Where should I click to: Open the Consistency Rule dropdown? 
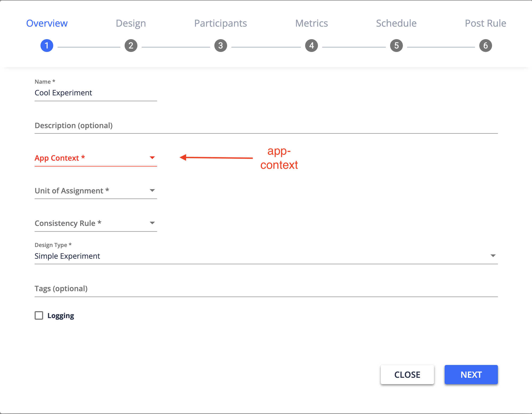coord(96,223)
